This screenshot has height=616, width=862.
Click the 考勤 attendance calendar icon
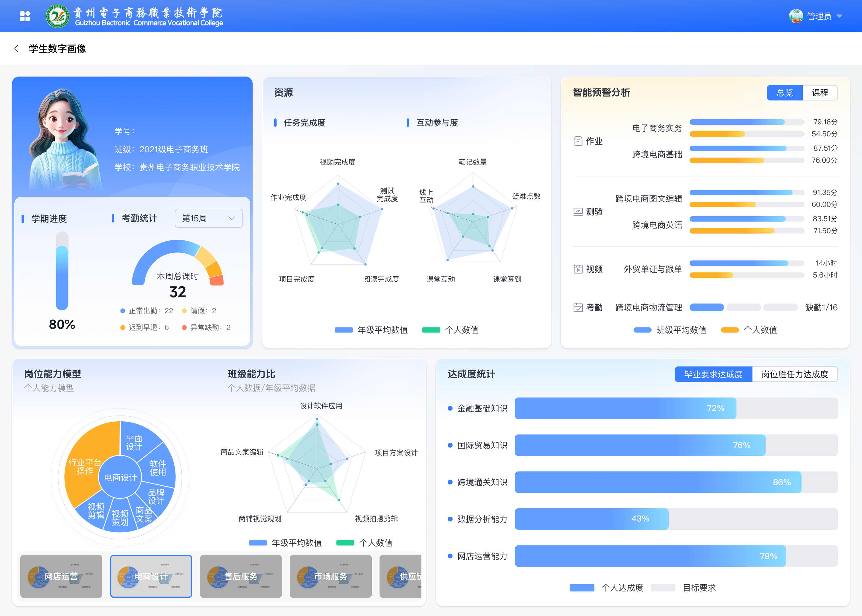[578, 308]
